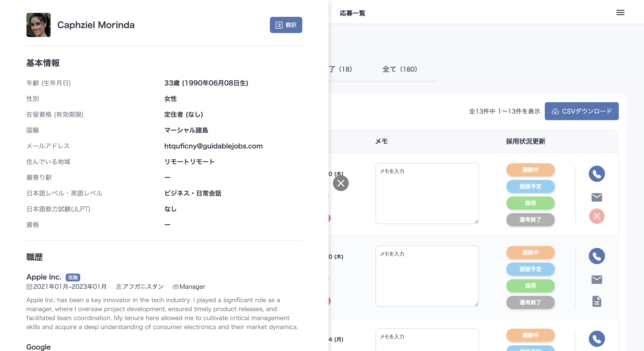
Task: Set first row status to 面接予定
Action: (x=530, y=186)
